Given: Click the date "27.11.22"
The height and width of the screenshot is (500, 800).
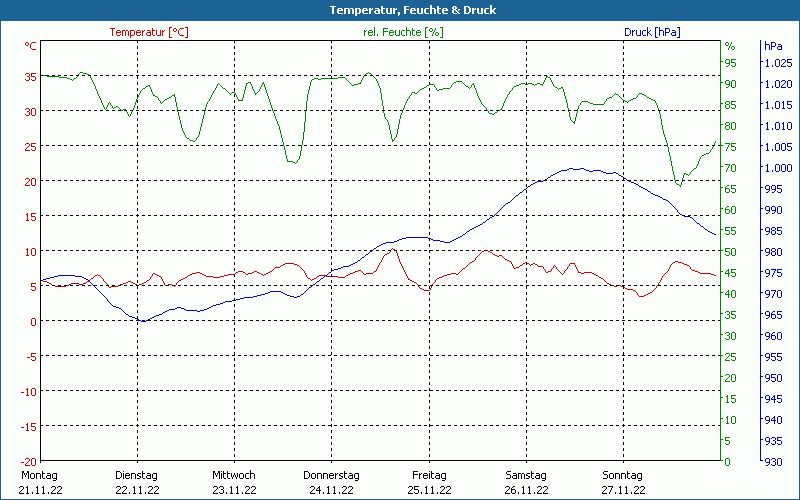Looking at the screenshot, I should (623, 490).
